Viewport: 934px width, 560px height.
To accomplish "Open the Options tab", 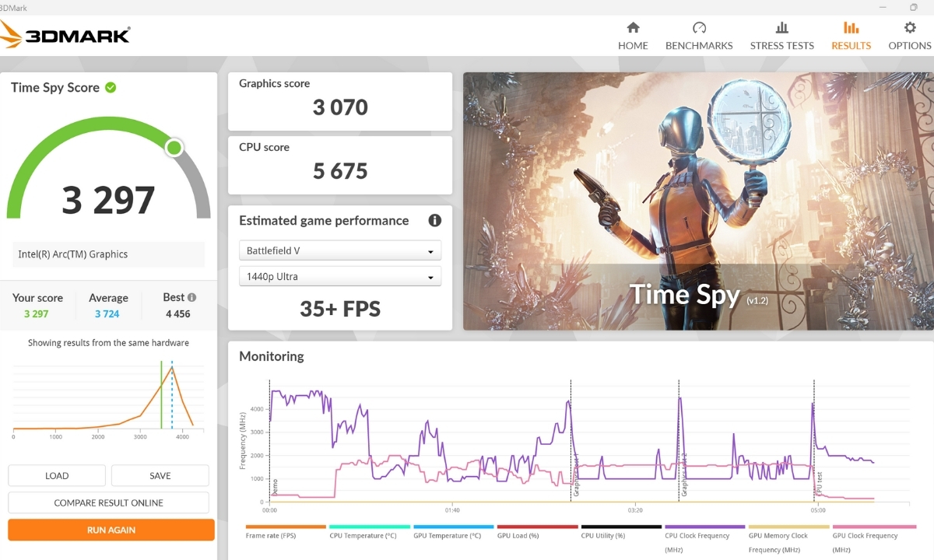I will coord(910,37).
